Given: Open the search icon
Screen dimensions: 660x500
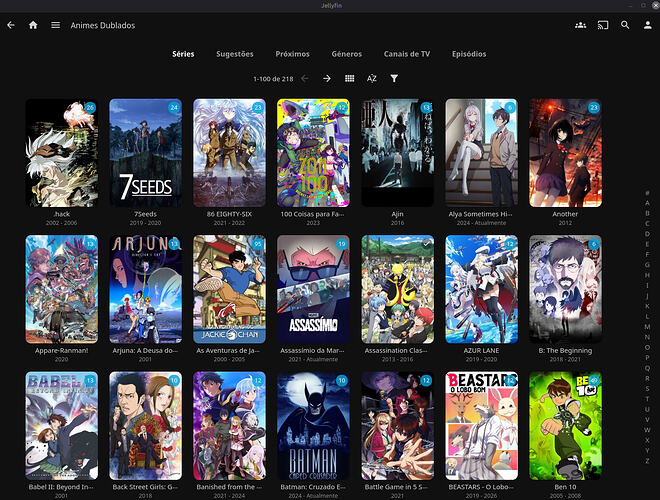Looking at the screenshot, I should click(625, 25).
